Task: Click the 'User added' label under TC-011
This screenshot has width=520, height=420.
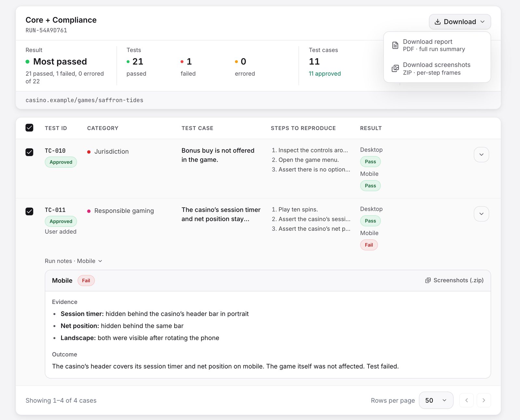Action: tap(61, 231)
